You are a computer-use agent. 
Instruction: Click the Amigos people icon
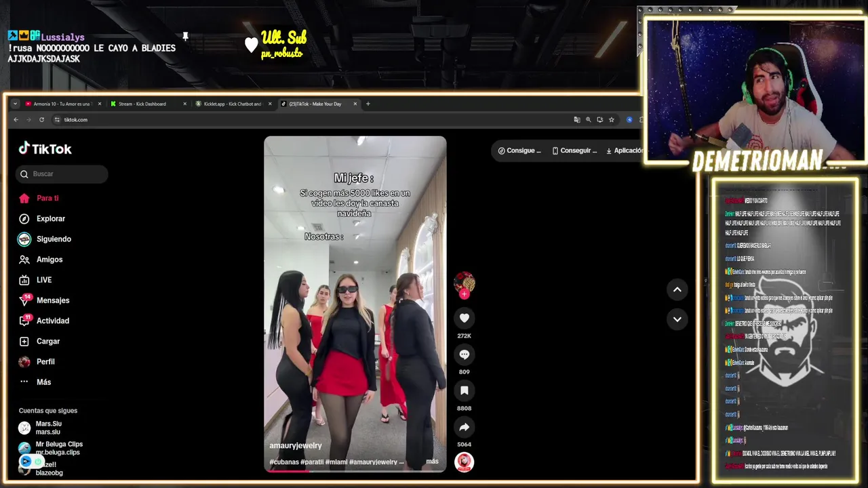tap(24, 260)
